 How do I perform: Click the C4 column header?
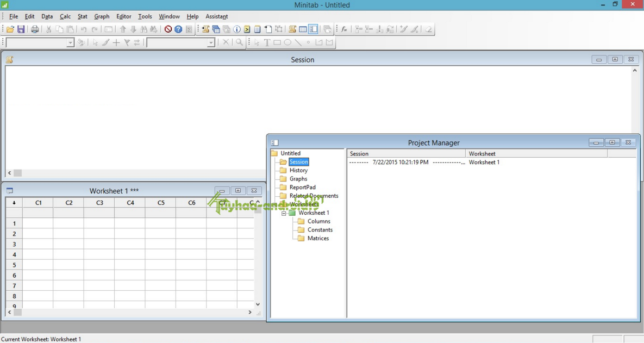[130, 203]
